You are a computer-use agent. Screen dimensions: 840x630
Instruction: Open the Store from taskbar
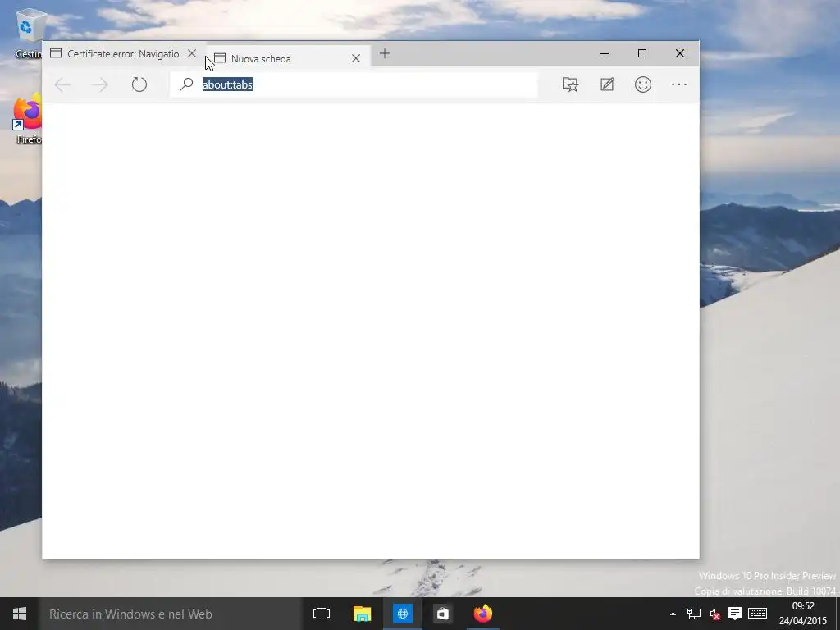coord(442,614)
